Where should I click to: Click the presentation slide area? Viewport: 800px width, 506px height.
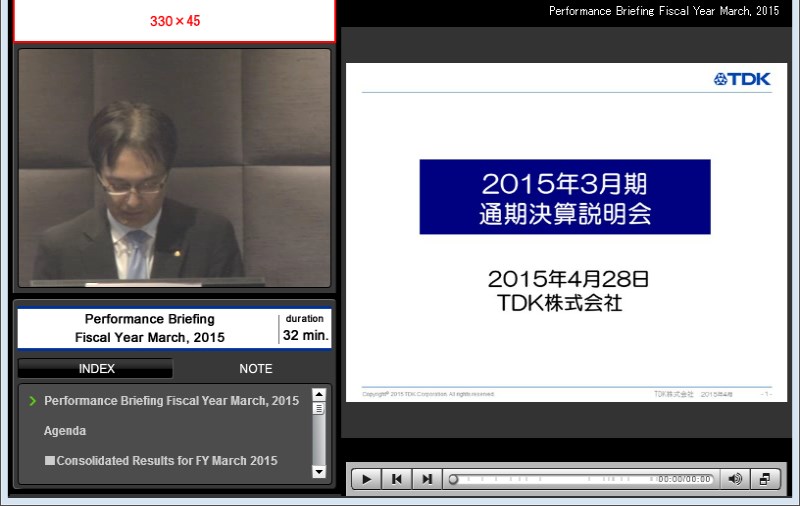(566, 232)
